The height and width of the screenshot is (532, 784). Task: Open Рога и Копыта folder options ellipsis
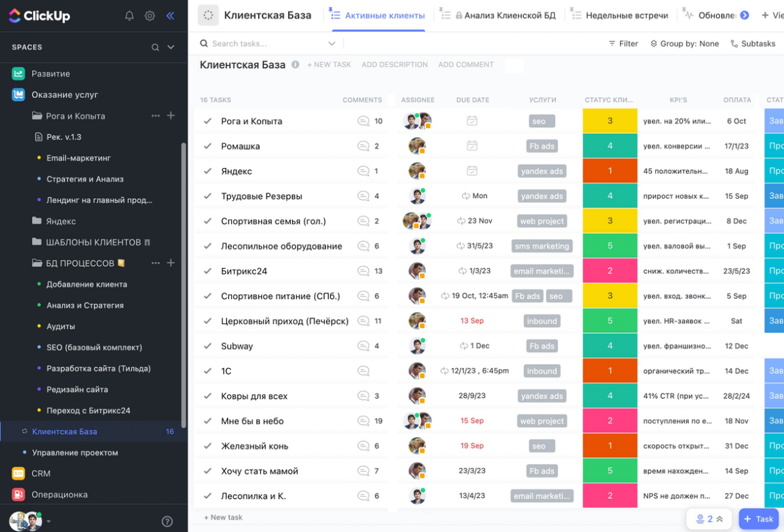(x=155, y=115)
